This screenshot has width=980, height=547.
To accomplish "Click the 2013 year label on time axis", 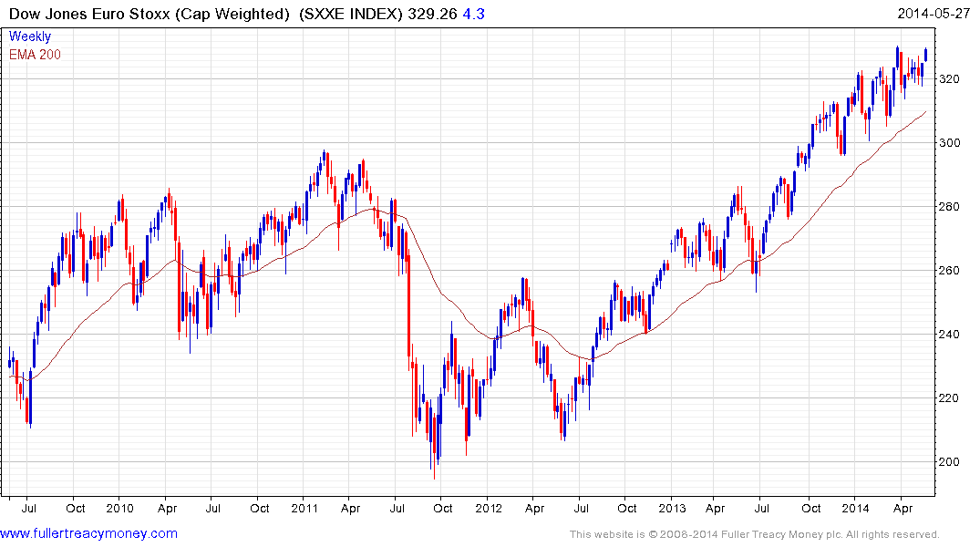I will click(x=672, y=508).
